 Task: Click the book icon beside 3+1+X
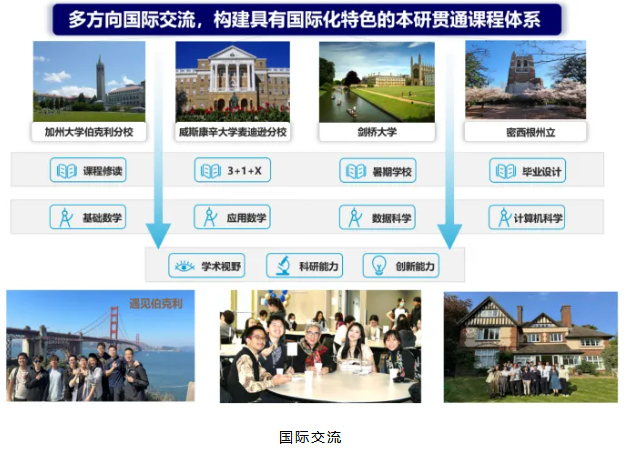point(210,171)
